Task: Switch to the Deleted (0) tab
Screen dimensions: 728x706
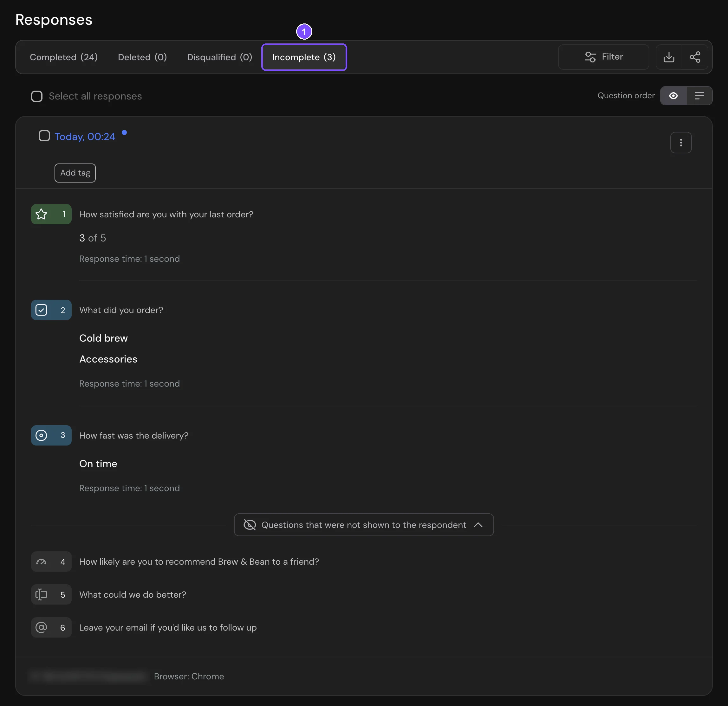Action: coord(142,57)
